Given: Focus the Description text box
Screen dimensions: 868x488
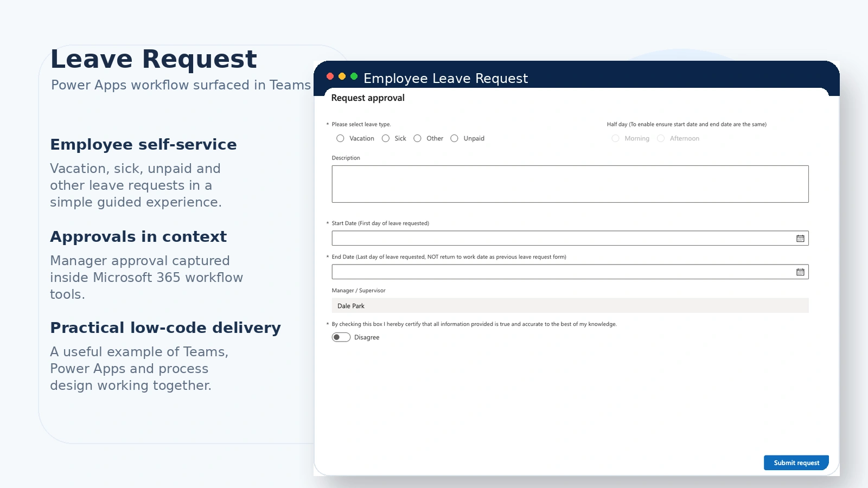Looking at the screenshot, I should tap(570, 184).
